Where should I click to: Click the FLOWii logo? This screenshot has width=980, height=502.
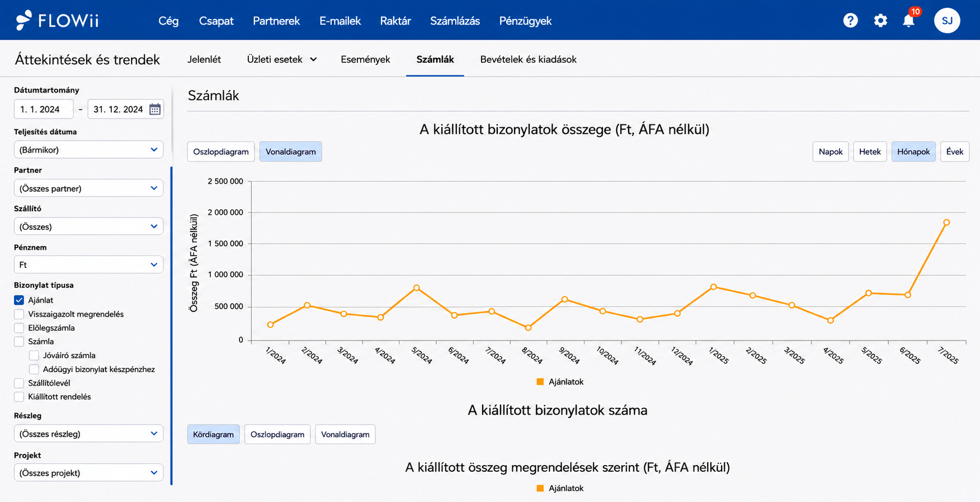(57, 21)
